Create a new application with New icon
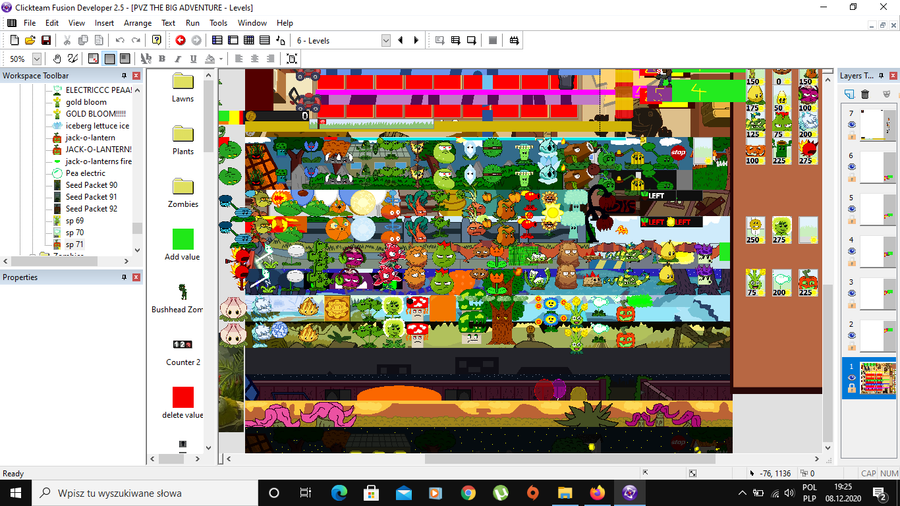This screenshot has width=900, height=506. pyautogui.click(x=14, y=40)
